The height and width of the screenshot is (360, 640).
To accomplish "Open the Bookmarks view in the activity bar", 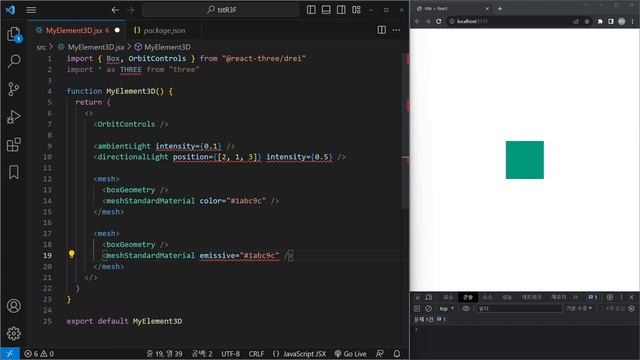I will 14,172.
